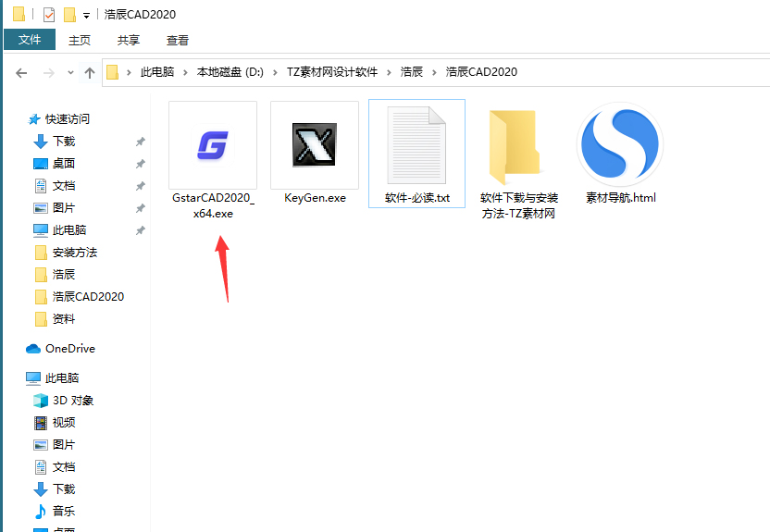Click the 素材导航.html file name label

click(x=621, y=198)
